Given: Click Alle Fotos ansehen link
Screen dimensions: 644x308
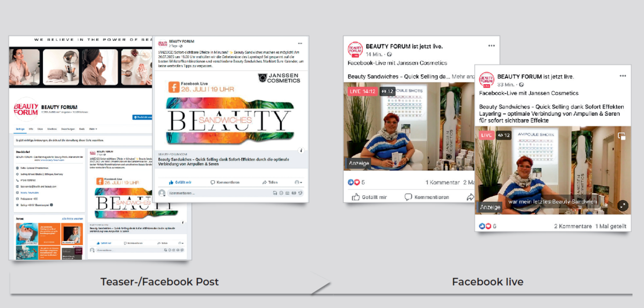Looking at the screenshot, I should pyautogui.click(x=72, y=219).
